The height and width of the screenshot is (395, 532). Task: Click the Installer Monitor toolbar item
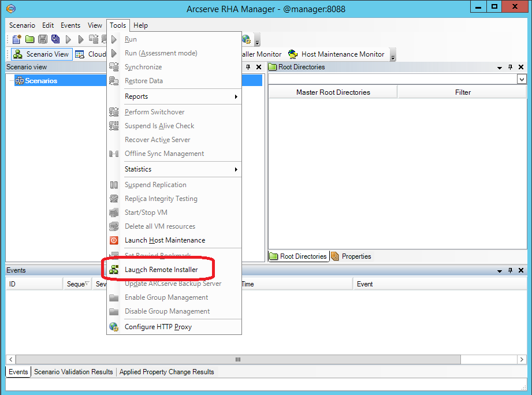pyautogui.click(x=262, y=54)
